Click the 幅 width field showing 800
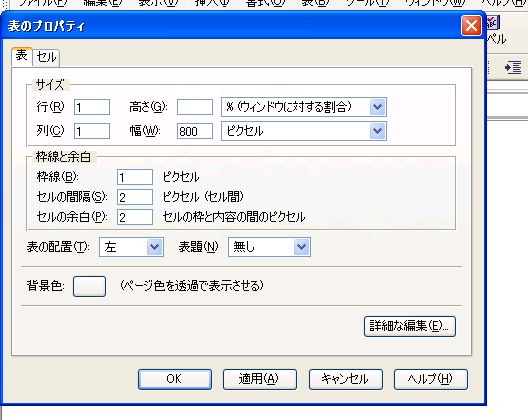 click(195, 131)
